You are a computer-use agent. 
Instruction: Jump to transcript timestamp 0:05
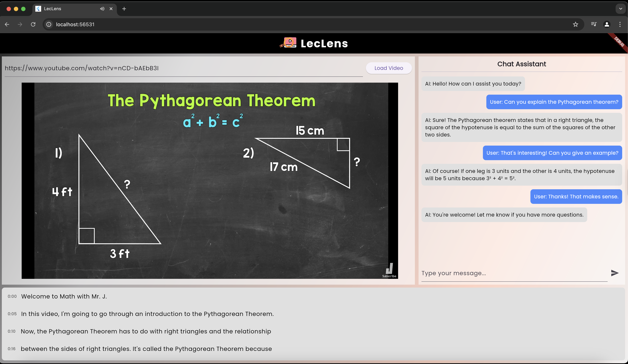[12, 314]
